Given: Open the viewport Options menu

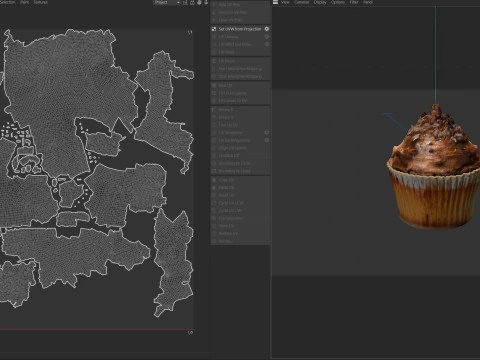Looking at the screenshot, I should click(338, 2).
